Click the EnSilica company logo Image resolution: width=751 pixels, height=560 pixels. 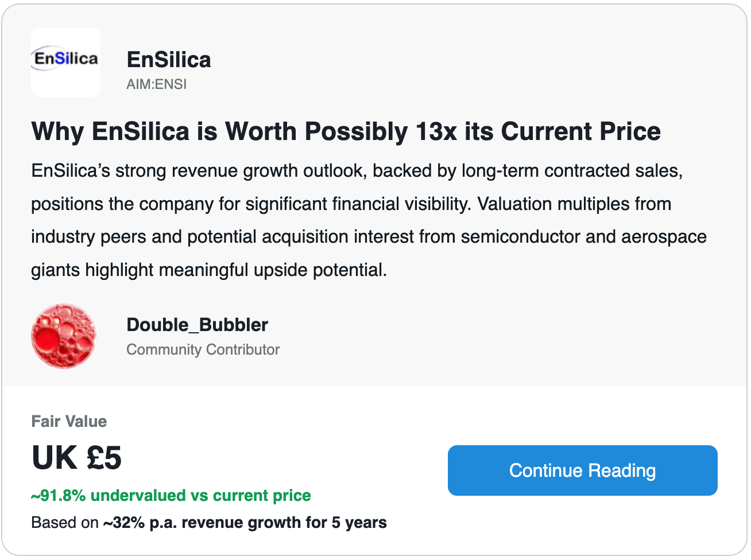click(x=65, y=61)
